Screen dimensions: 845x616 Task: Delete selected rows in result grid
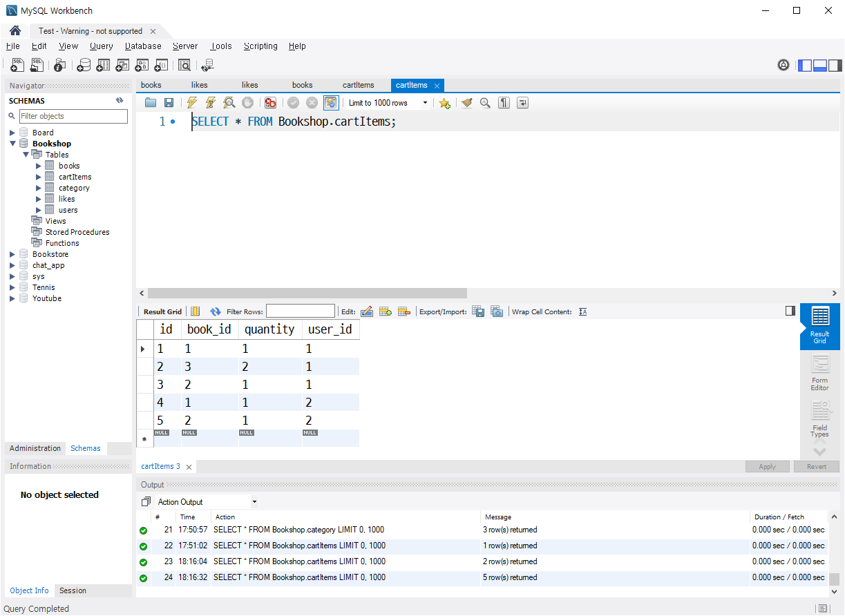[404, 311]
